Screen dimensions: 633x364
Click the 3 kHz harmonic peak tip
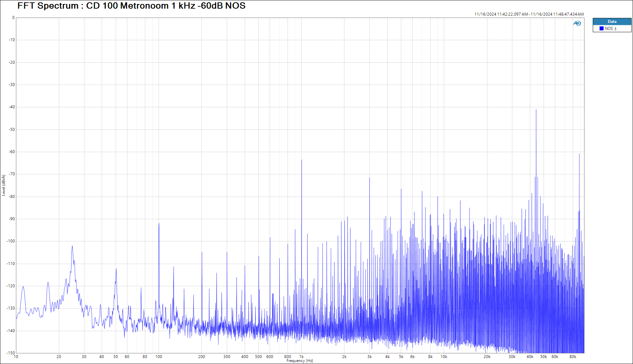pyautogui.click(x=369, y=178)
